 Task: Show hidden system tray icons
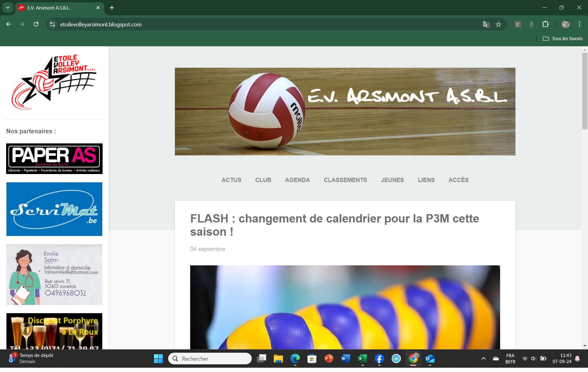tap(484, 359)
